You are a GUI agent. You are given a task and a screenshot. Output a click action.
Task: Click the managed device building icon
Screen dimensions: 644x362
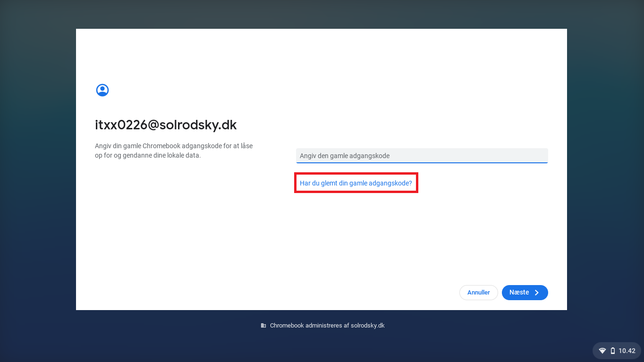coord(263,326)
